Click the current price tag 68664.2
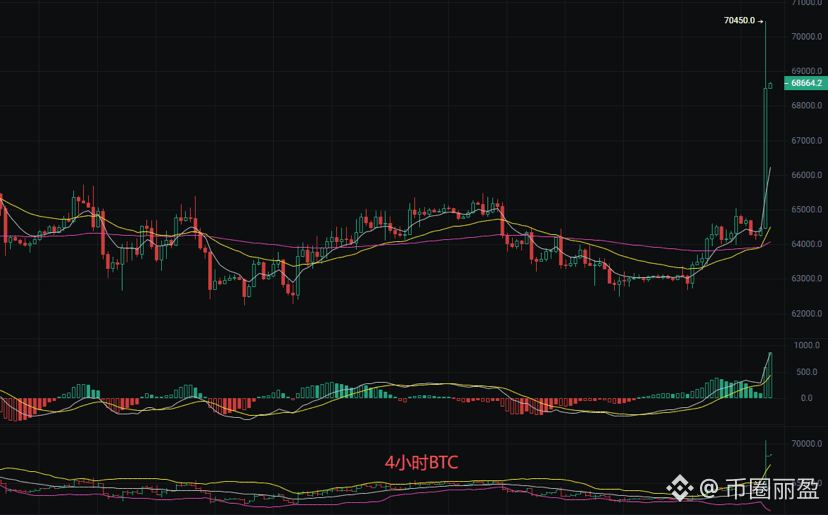This screenshot has height=515, width=828. (x=806, y=83)
